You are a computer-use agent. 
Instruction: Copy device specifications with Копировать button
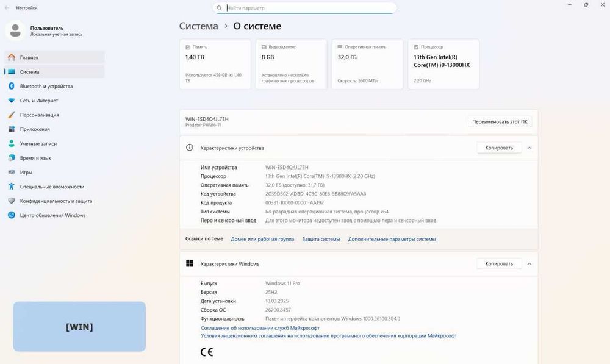coord(499,148)
